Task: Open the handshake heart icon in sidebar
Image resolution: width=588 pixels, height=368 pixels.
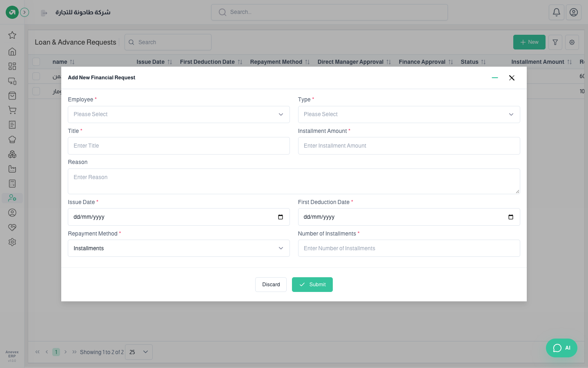Action: pyautogui.click(x=12, y=227)
